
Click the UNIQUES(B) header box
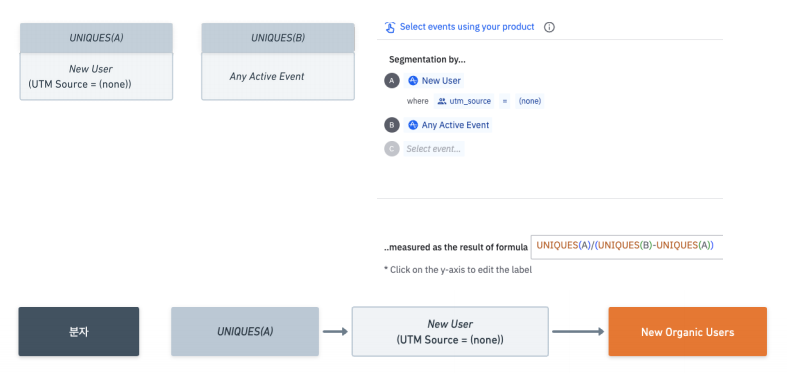tap(278, 38)
